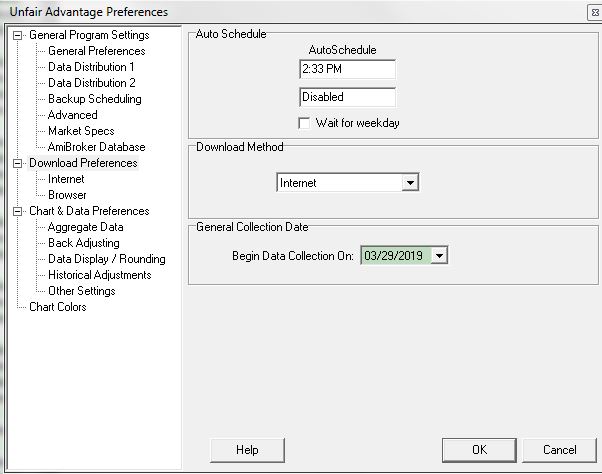
Task: Open the Advanced settings page
Action: (x=73, y=115)
